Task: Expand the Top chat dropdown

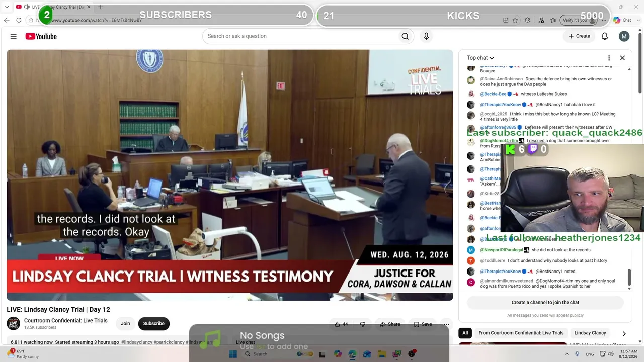Action: click(480, 58)
